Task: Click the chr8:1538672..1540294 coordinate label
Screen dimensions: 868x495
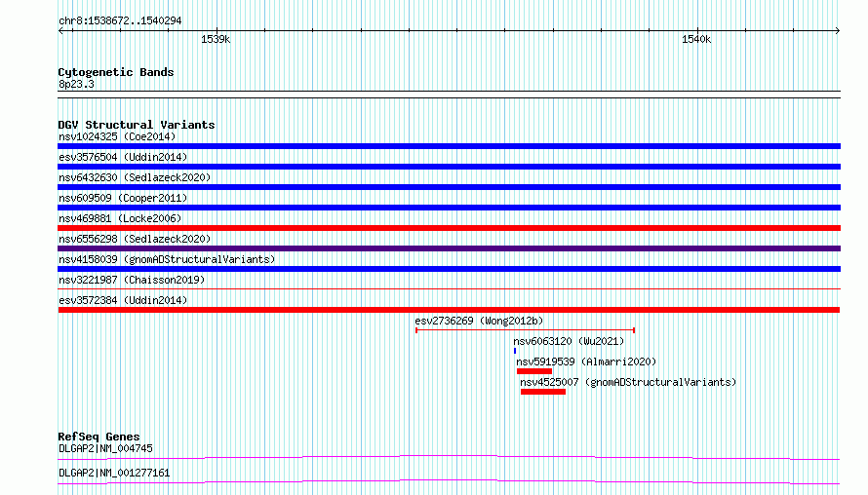Action: tap(120, 20)
